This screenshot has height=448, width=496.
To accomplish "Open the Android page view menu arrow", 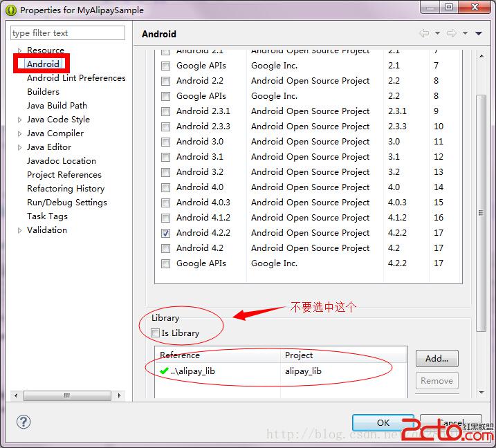I will [x=479, y=33].
